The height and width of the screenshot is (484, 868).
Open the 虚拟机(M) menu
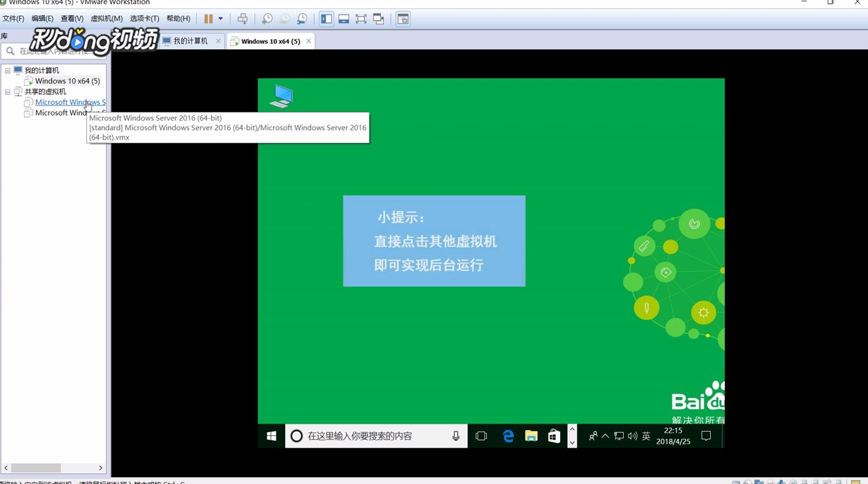pos(106,18)
